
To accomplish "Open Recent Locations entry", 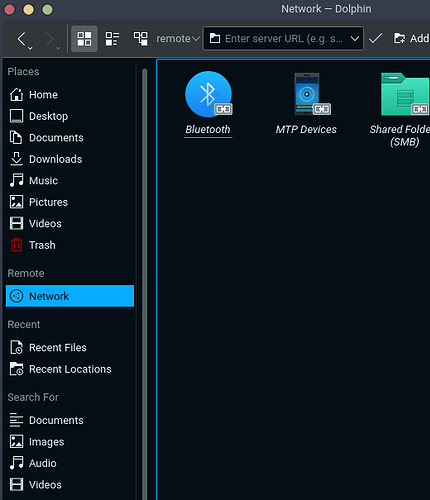I will [x=70, y=369].
